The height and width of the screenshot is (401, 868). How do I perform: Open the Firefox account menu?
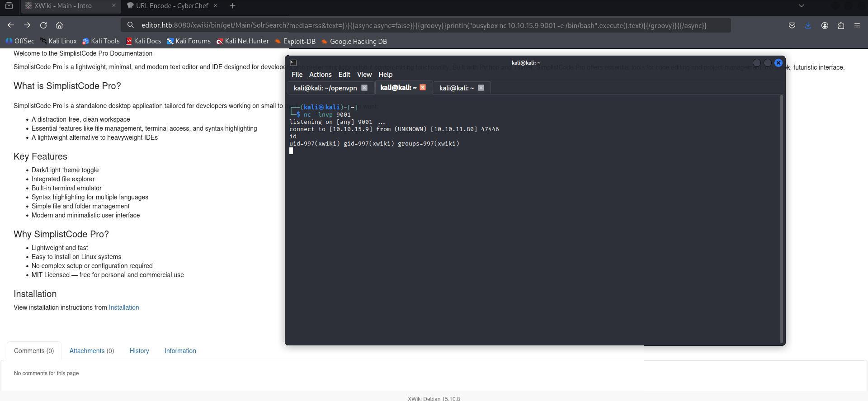tap(825, 25)
